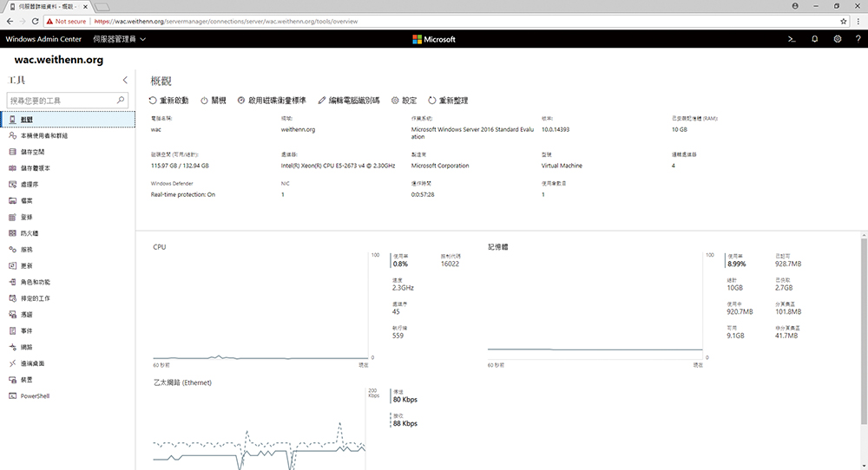Click the memory utilization value 8.99%
Screen dimensions: 868x470
[x=736, y=264]
